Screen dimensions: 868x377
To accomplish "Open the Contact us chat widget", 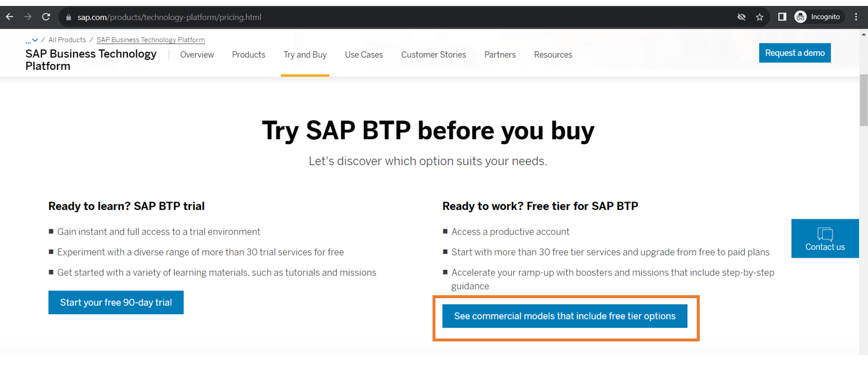I will (x=825, y=238).
